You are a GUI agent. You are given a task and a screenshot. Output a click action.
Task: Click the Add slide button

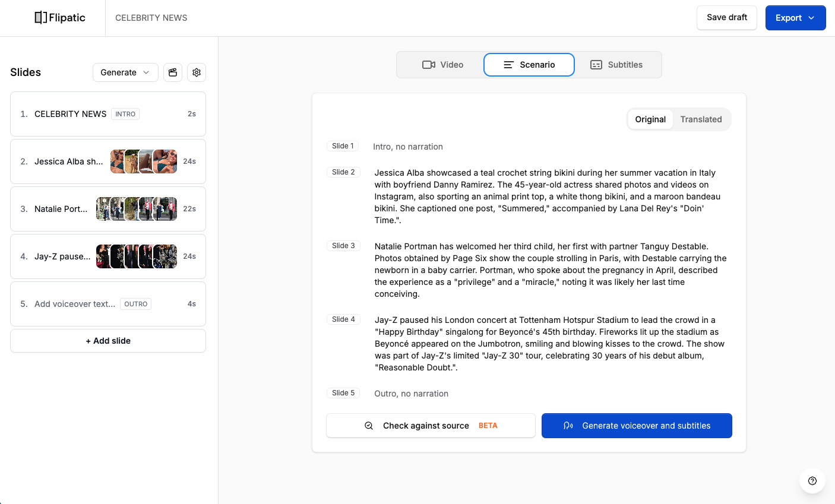[108, 341]
